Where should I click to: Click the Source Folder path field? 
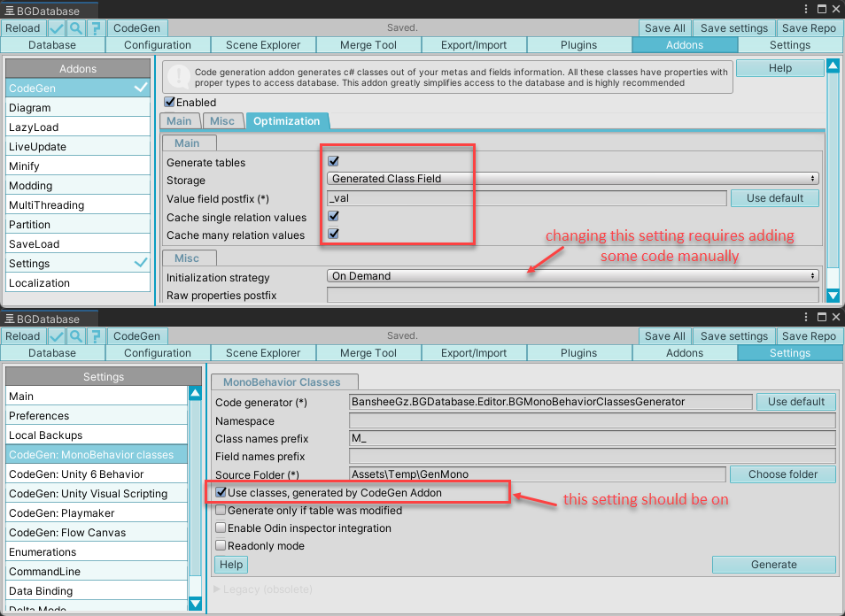pyautogui.click(x=538, y=474)
